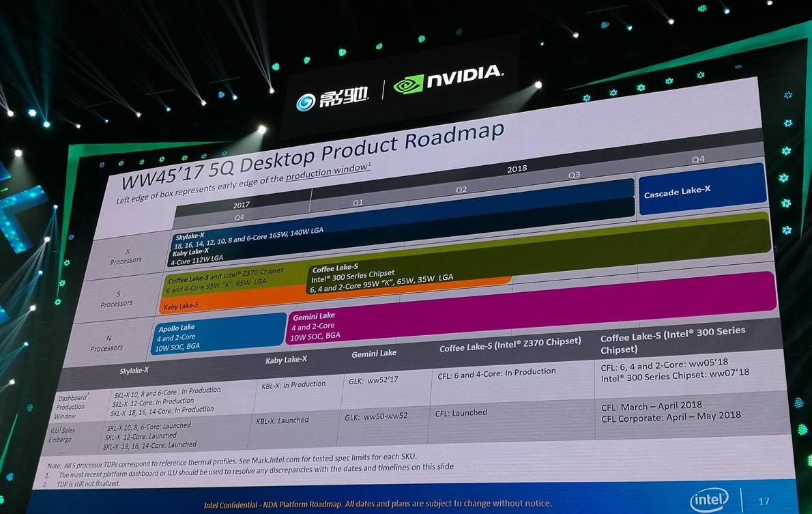The image size is (812, 514).
Task: Click the Skylake-X column header in the table
Action: click(135, 369)
